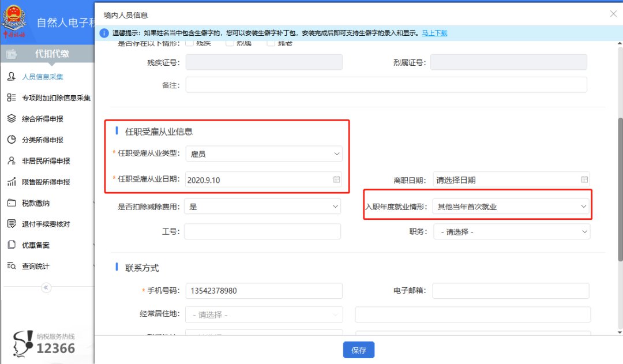Viewport: 623px width, 364px height.
Task: Open 非居民所得申报 in the sidebar menu
Action: pyautogui.click(x=46, y=161)
